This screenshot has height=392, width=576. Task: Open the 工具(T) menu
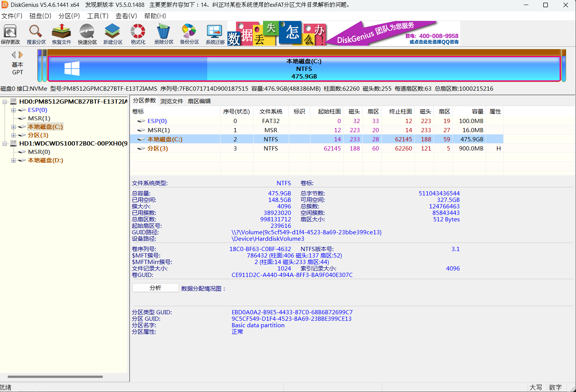coord(98,16)
